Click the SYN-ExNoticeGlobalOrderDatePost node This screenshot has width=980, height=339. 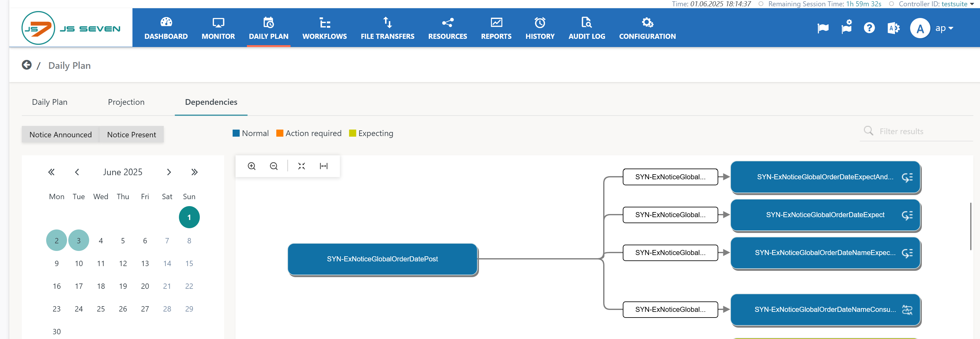tap(382, 259)
